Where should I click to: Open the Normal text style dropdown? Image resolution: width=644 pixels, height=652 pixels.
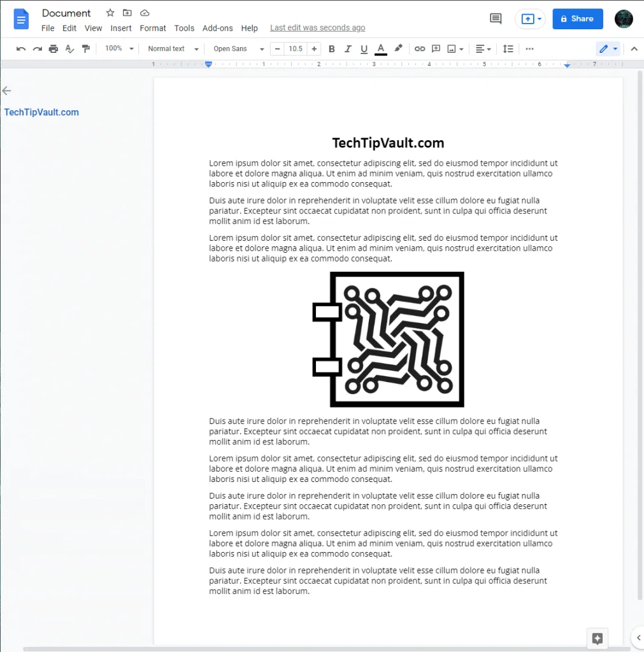(x=173, y=49)
